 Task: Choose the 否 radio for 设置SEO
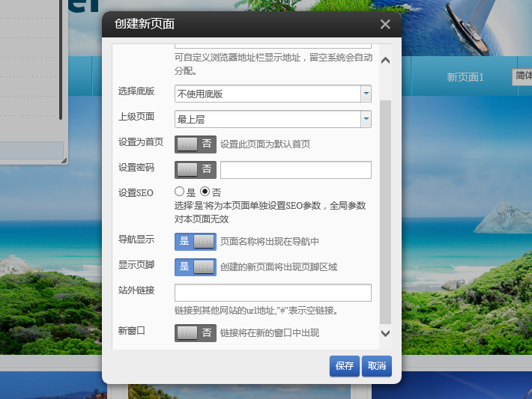point(205,192)
